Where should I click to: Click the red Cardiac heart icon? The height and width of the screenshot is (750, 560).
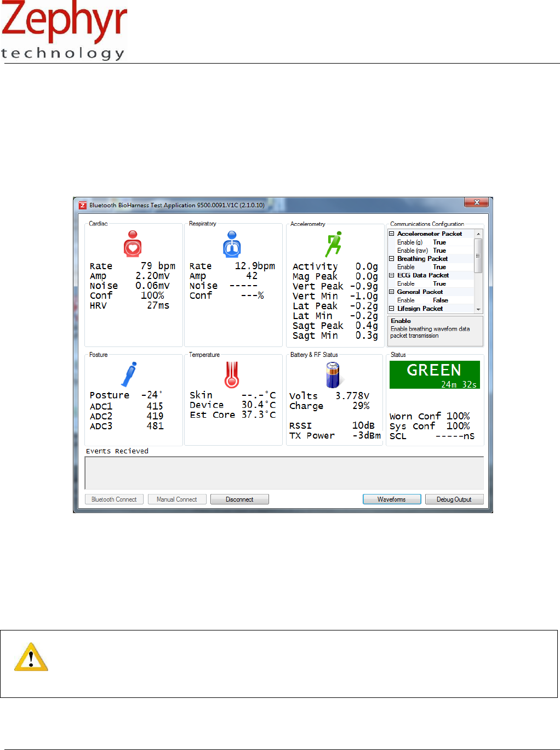click(133, 244)
